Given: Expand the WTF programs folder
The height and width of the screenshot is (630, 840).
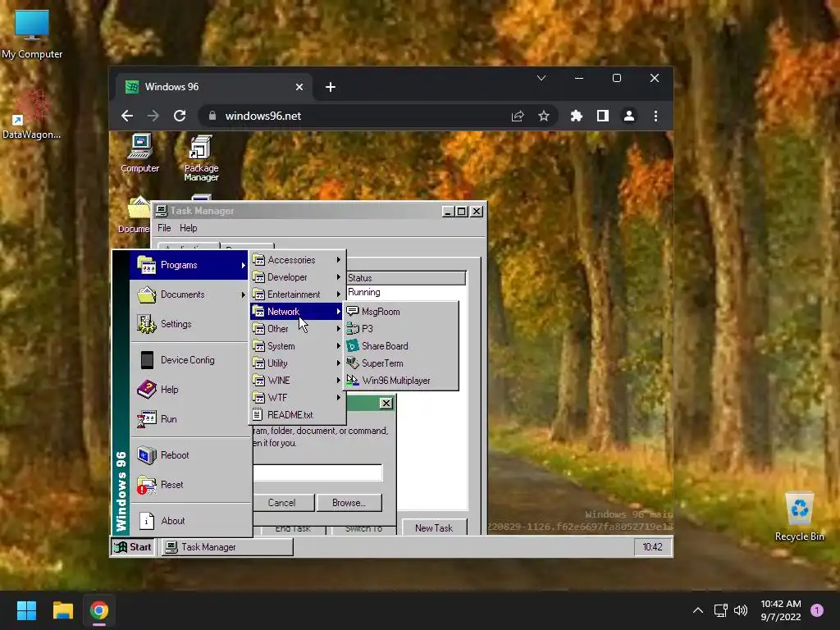Looking at the screenshot, I should pos(297,397).
